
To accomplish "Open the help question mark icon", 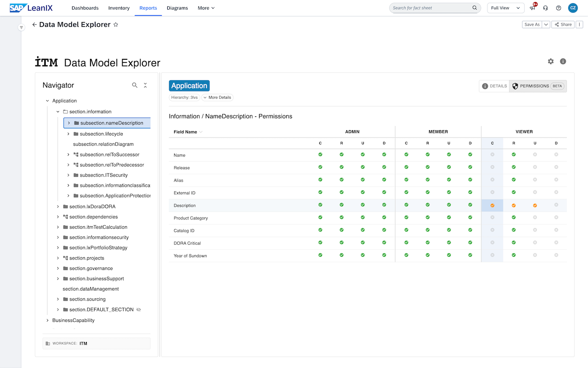I will point(559,8).
